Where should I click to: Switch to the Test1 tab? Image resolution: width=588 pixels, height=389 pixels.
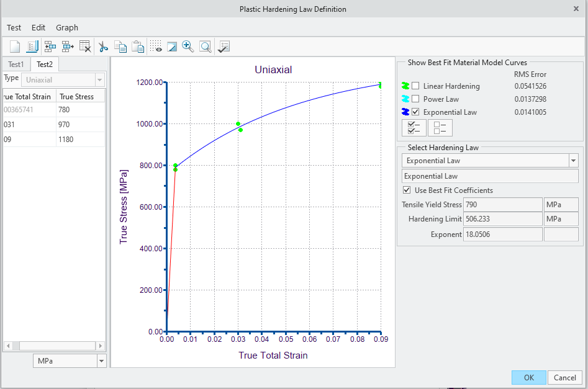16,65
